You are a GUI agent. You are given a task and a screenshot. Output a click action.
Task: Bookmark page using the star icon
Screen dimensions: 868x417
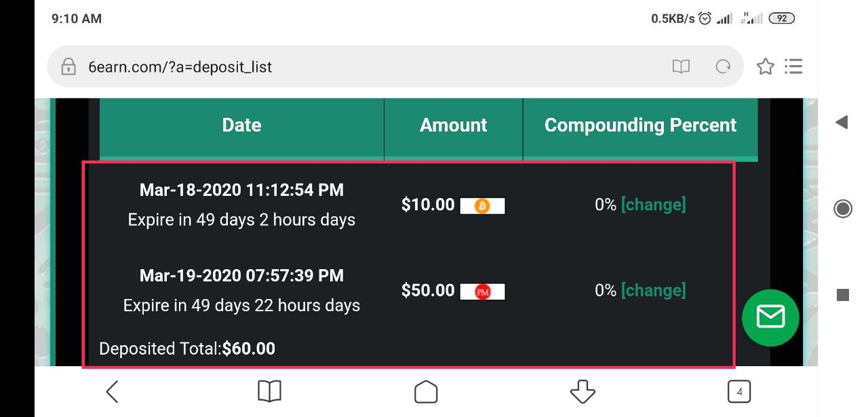[x=765, y=66]
